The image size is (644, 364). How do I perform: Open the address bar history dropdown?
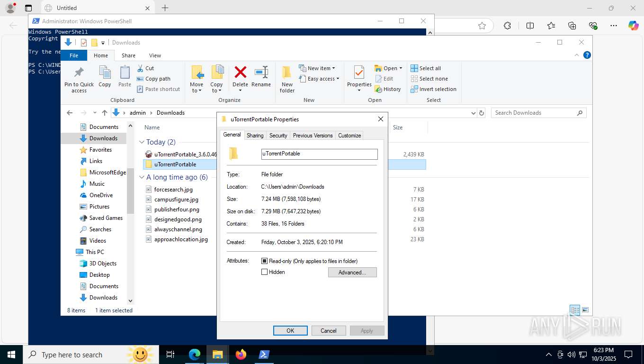473,113
